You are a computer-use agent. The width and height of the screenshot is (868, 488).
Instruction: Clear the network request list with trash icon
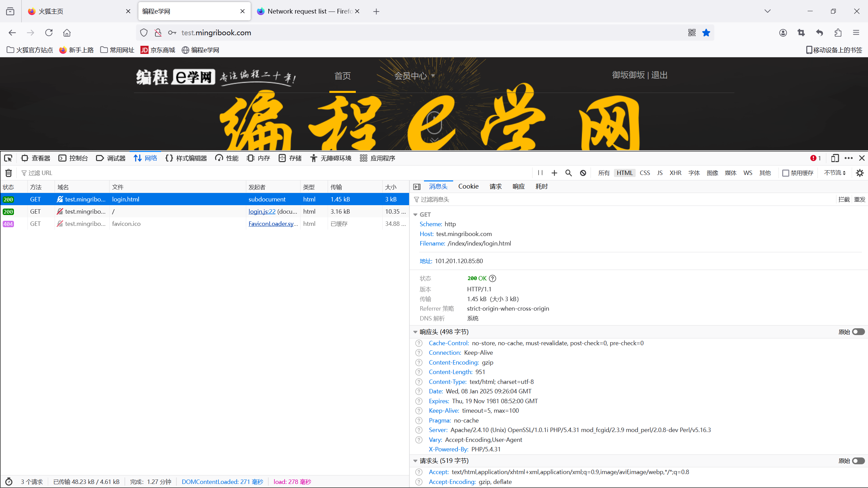pos(9,173)
